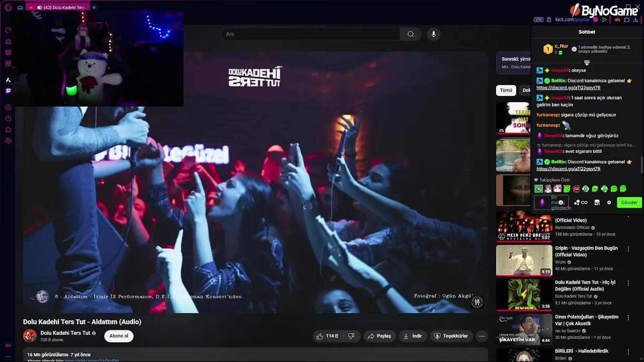The height and width of the screenshot is (362, 644).
Task: Click the kick.com popout address text
Action: pyautogui.click(x=572, y=20)
